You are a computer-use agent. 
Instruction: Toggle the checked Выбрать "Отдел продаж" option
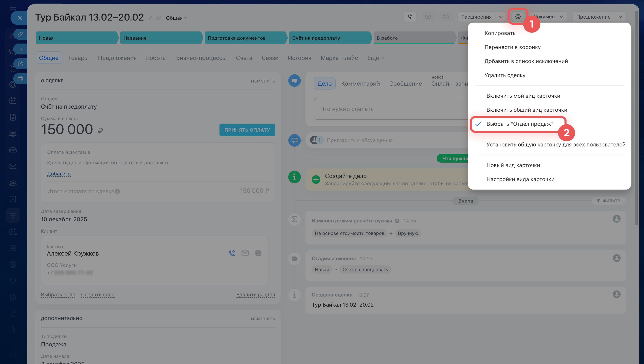[519, 124]
